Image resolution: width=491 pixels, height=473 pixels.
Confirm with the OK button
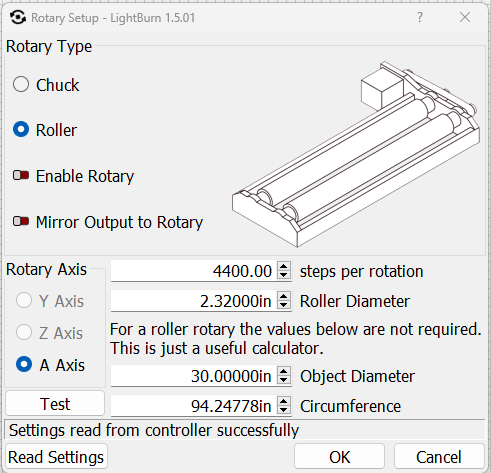[x=339, y=456]
